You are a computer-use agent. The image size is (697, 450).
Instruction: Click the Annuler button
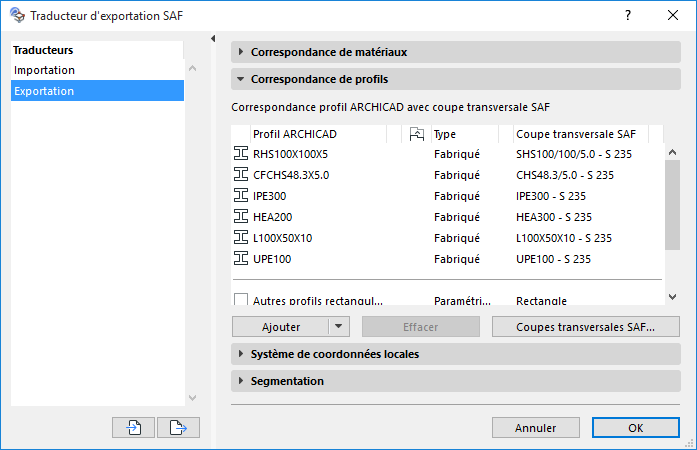(536, 428)
